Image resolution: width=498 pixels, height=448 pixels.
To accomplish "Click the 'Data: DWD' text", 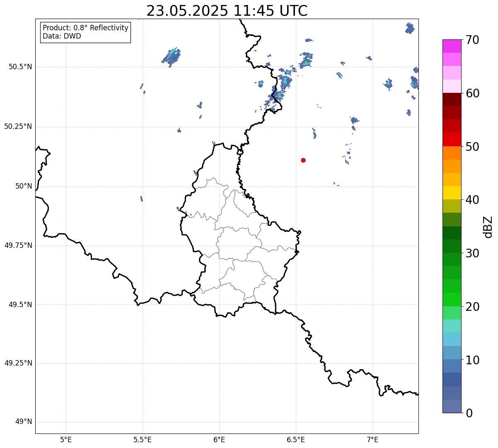I will tap(62, 36).
